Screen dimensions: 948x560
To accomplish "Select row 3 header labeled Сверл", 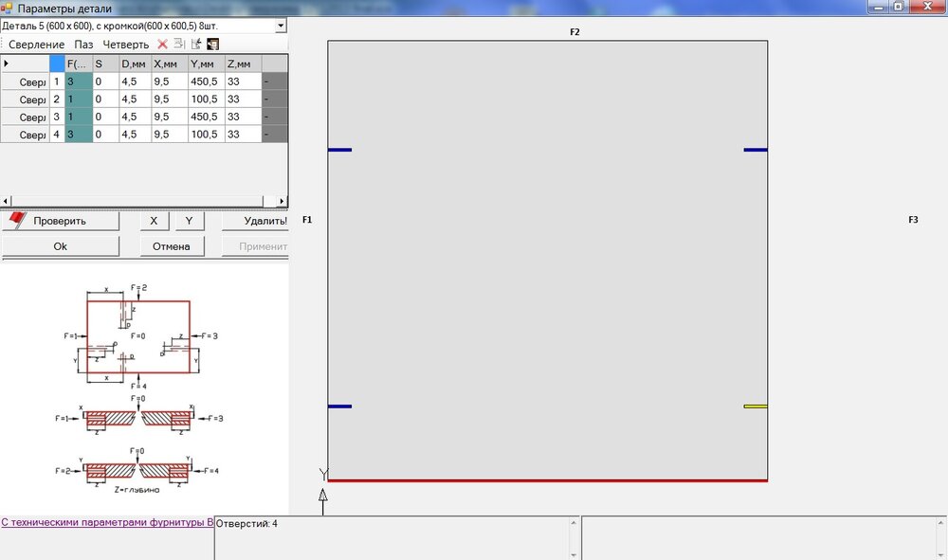I will click(x=25, y=117).
